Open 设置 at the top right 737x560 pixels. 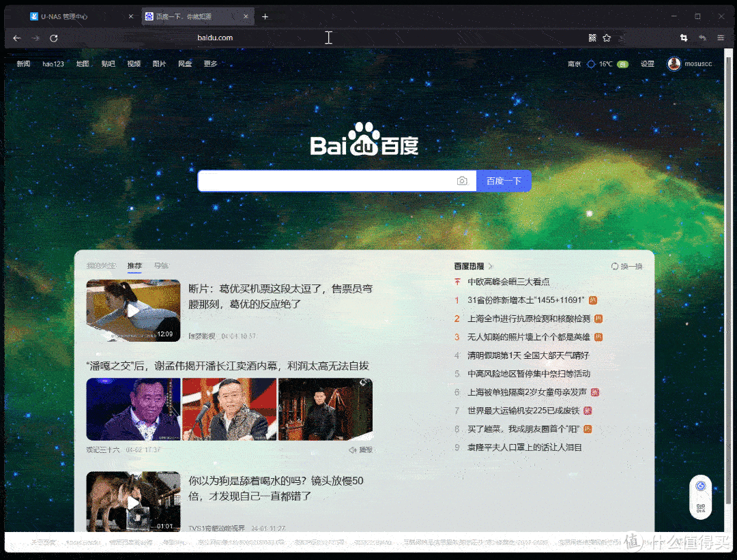point(647,63)
